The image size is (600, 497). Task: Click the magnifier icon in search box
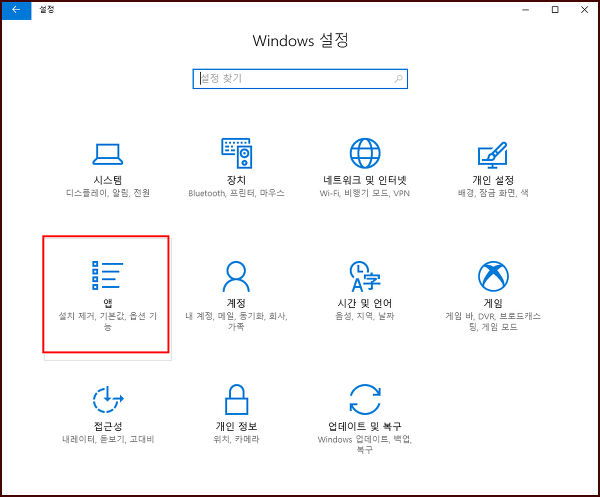(398, 78)
